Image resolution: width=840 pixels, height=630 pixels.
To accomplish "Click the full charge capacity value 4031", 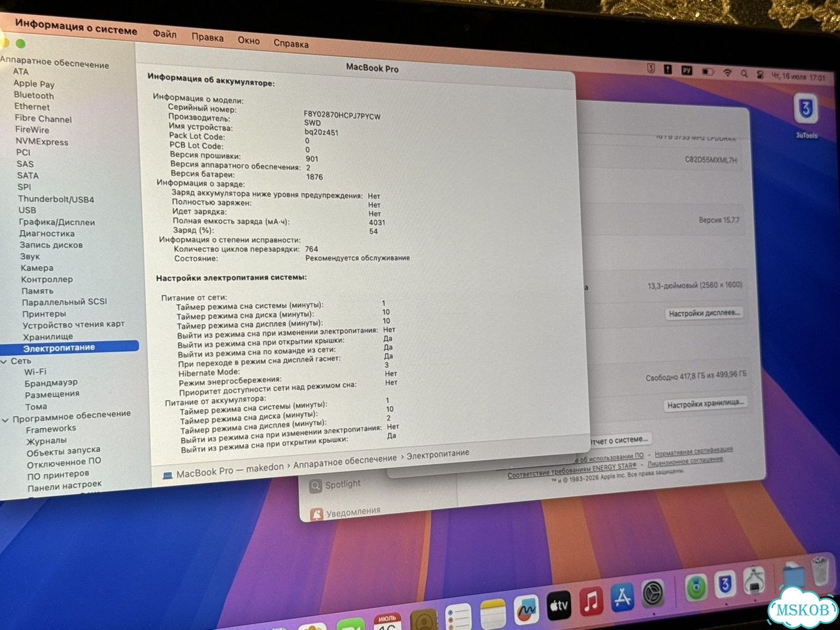I will [x=377, y=222].
